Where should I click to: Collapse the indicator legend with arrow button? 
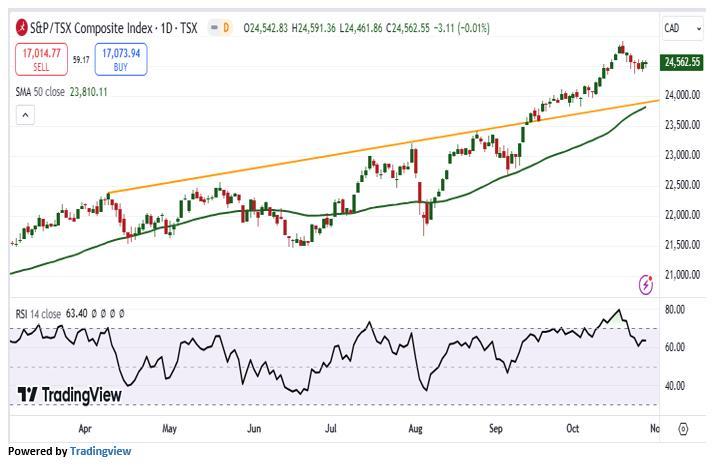[25, 115]
